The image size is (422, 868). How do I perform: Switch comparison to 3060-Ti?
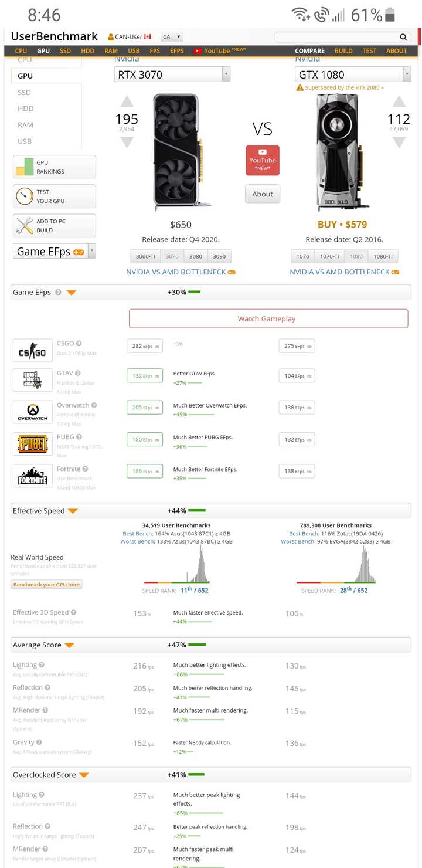(x=145, y=256)
